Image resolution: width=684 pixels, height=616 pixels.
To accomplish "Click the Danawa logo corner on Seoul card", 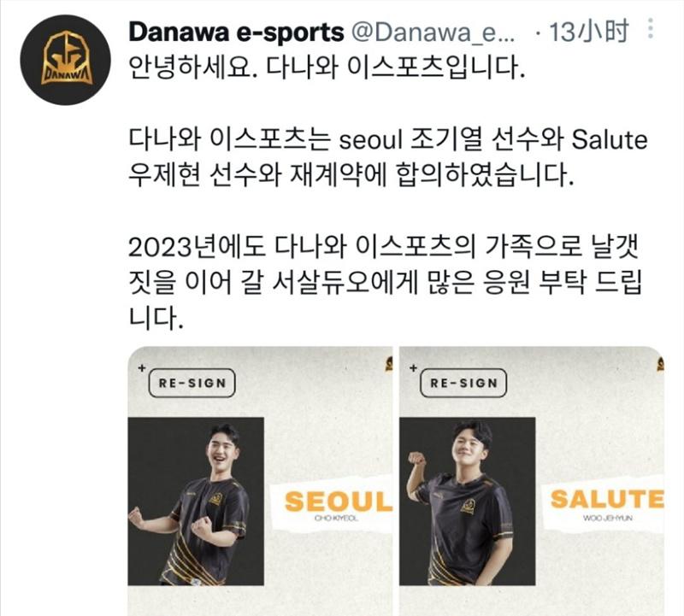I will [x=389, y=364].
